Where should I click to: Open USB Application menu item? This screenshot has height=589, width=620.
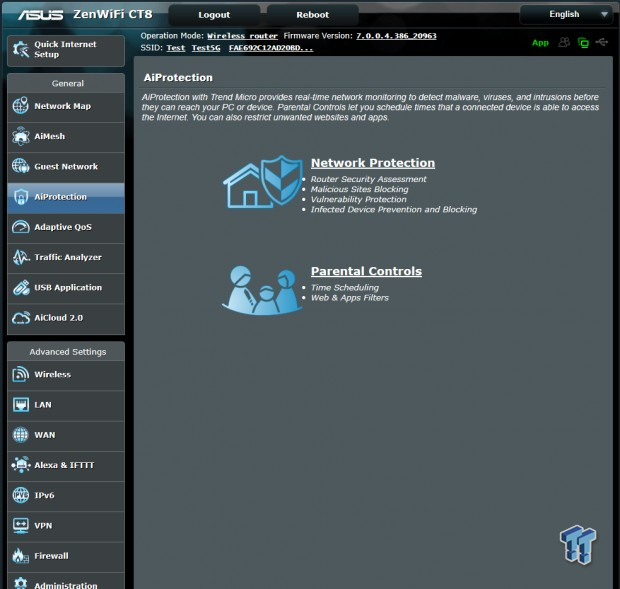pyautogui.click(x=66, y=288)
